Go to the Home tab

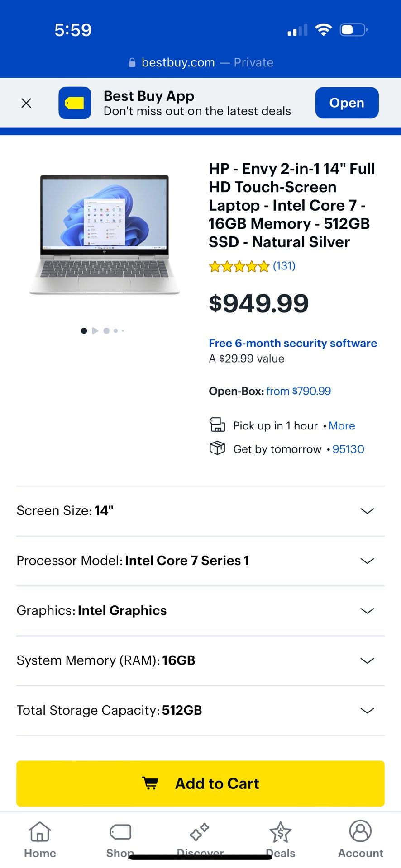[40, 840]
